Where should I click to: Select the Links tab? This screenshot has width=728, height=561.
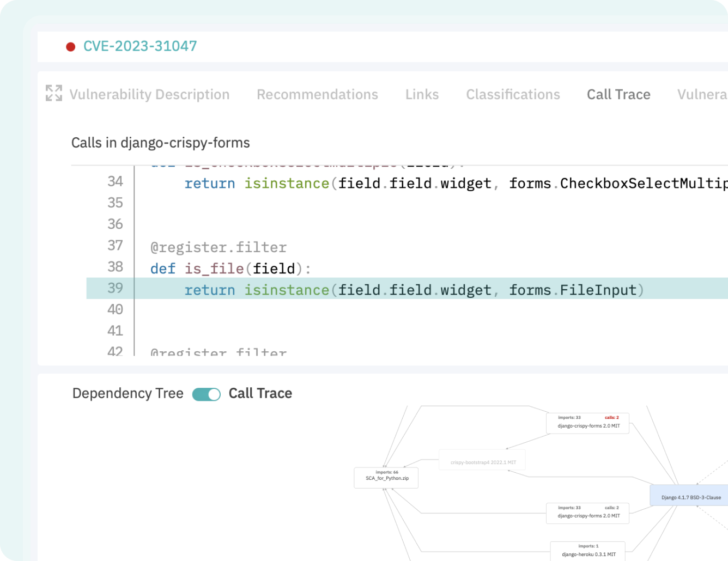coord(422,94)
